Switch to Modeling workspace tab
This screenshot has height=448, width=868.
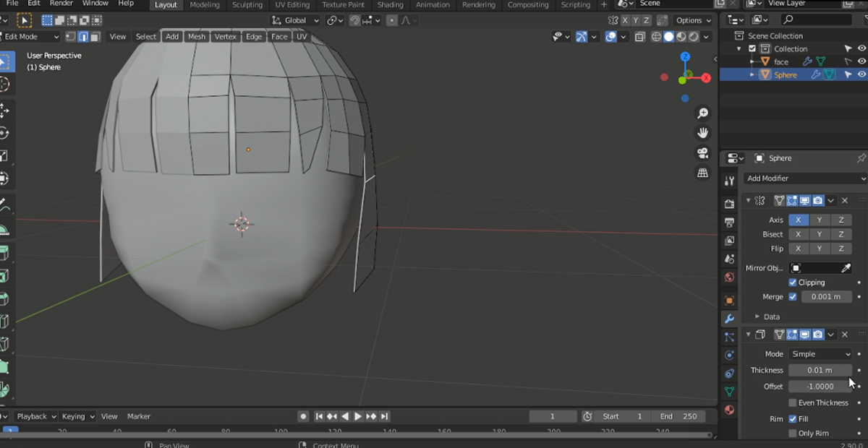pos(205,4)
